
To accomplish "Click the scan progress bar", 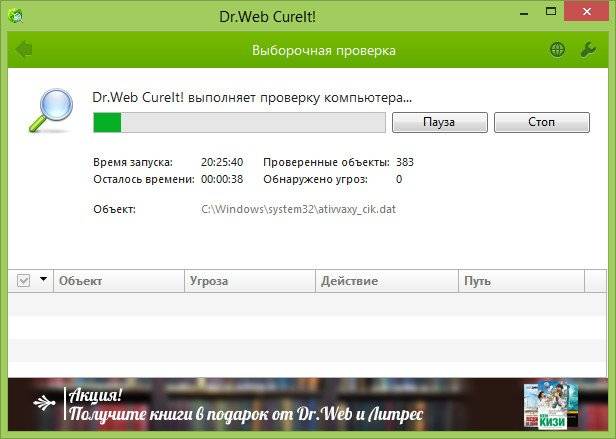I will [x=239, y=122].
